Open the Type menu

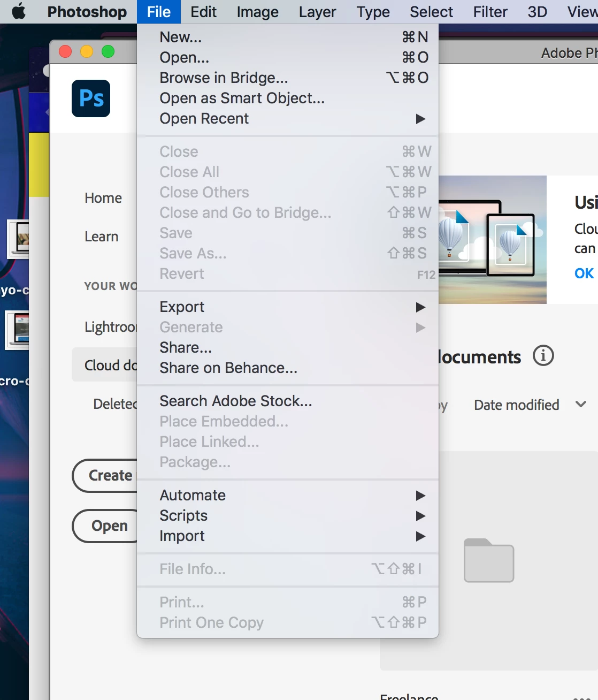(x=373, y=12)
